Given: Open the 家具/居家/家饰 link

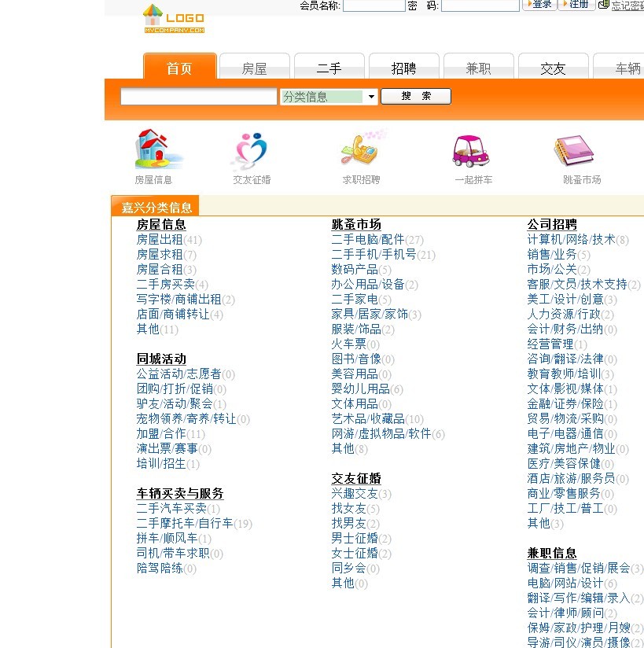Looking at the screenshot, I should pos(370,314).
